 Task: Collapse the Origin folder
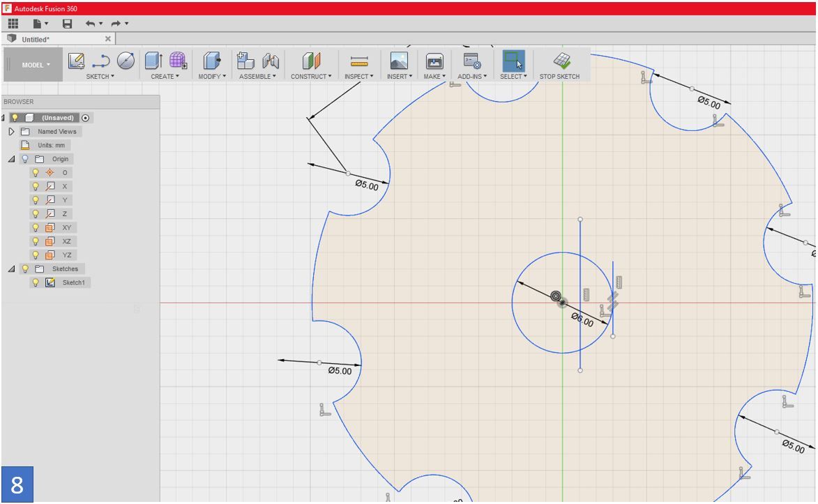pyautogui.click(x=11, y=159)
